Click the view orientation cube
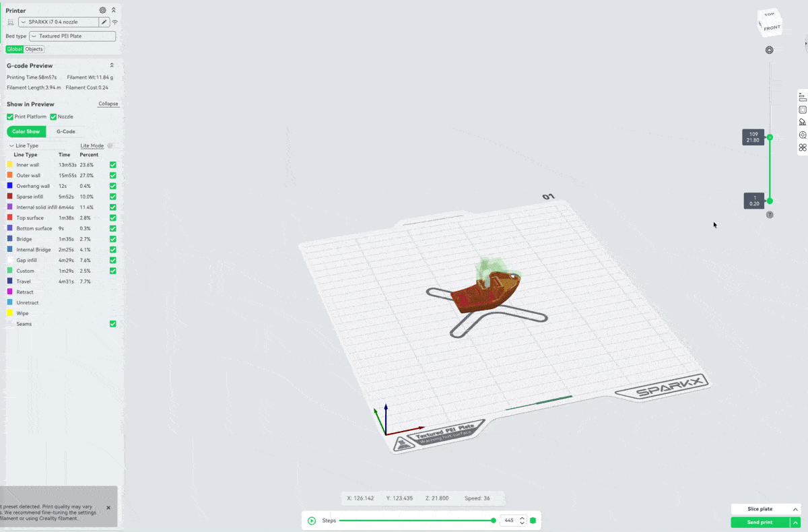The image size is (808, 532). point(770,22)
